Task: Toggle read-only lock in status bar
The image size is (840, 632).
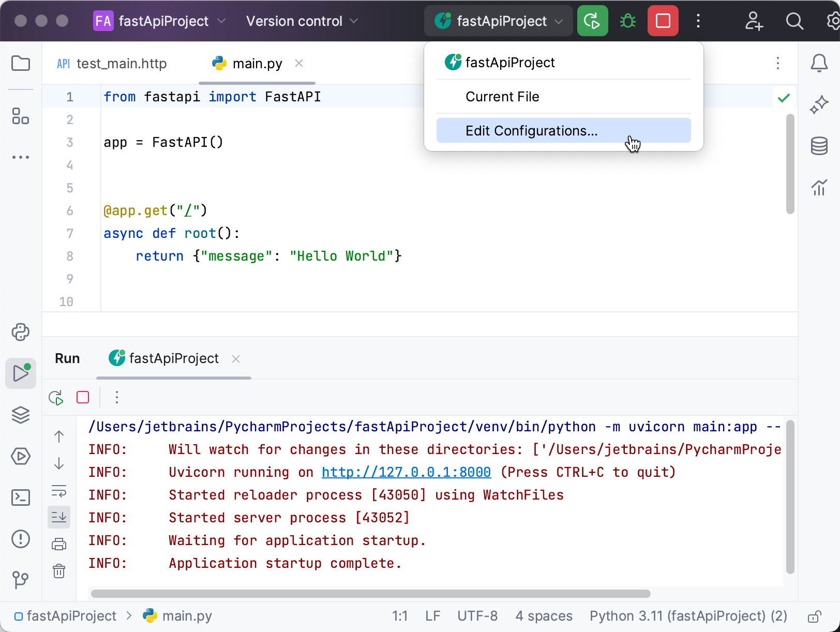Action: coord(814,616)
